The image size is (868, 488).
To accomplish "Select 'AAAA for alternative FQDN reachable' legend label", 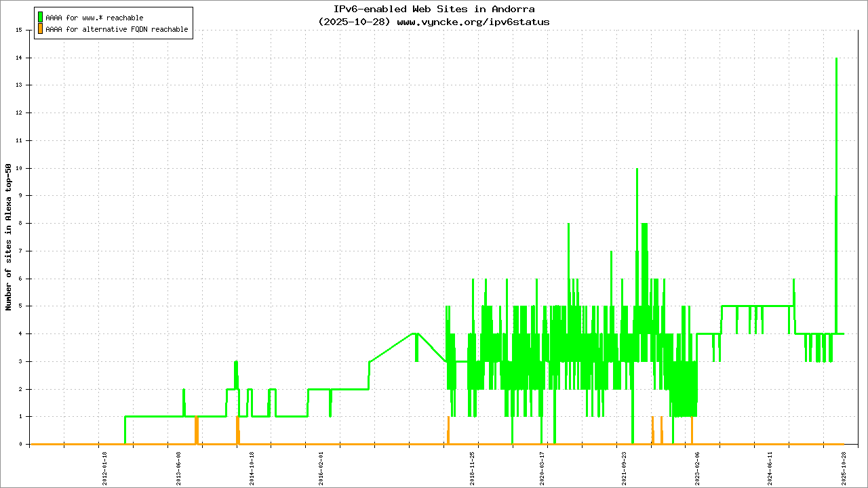I will (x=117, y=30).
